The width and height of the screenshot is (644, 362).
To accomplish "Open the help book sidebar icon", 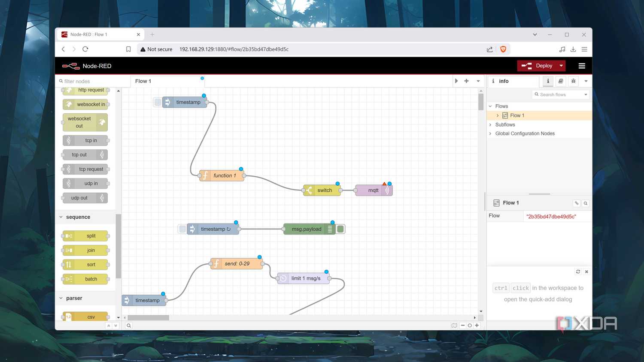I will pos(561,81).
